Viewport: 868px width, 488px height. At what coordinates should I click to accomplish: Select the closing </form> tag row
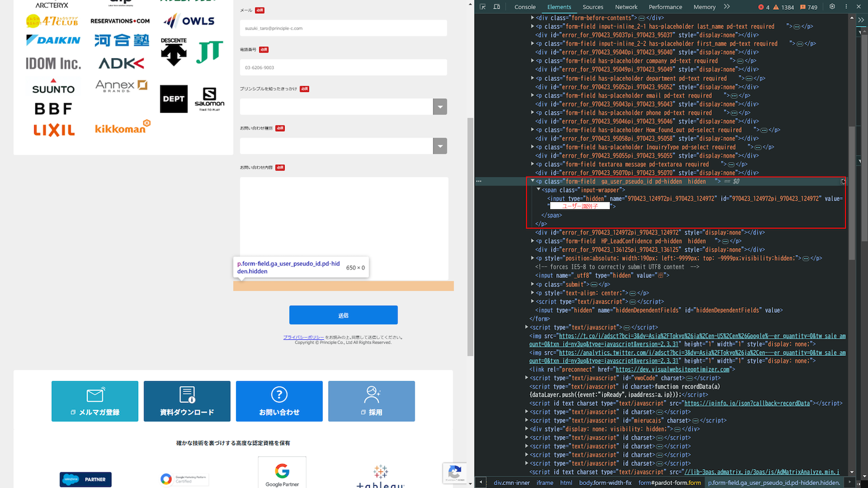click(539, 319)
